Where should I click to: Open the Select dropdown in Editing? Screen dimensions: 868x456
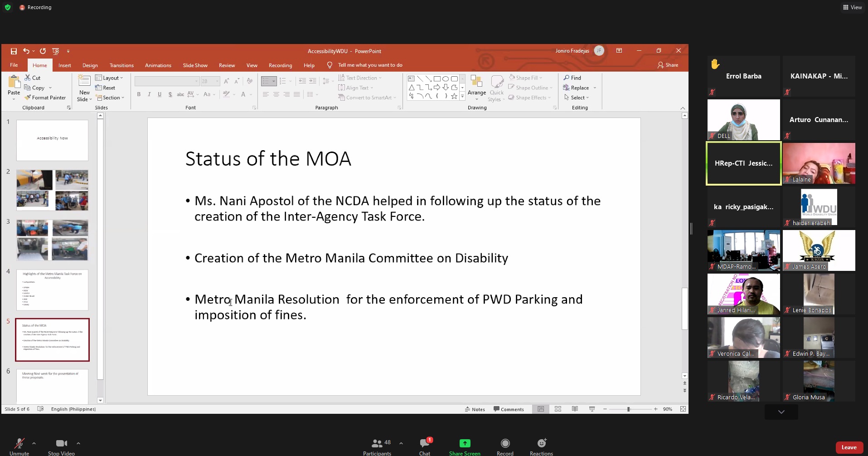pyautogui.click(x=576, y=98)
